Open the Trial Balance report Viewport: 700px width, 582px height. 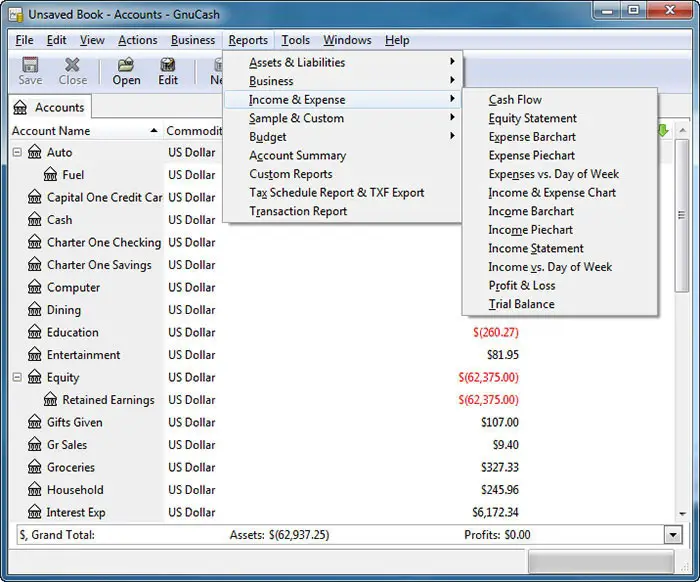tap(560, 304)
